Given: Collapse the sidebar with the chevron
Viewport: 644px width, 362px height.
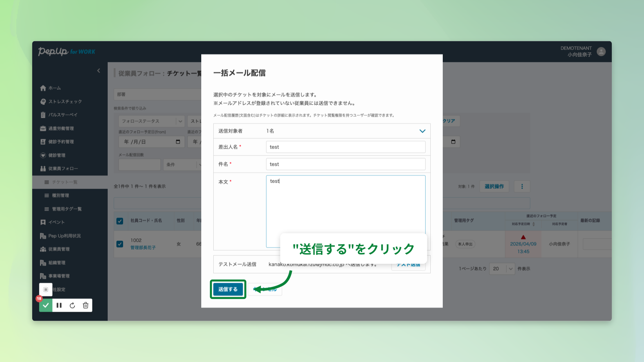Looking at the screenshot, I should tap(99, 70).
